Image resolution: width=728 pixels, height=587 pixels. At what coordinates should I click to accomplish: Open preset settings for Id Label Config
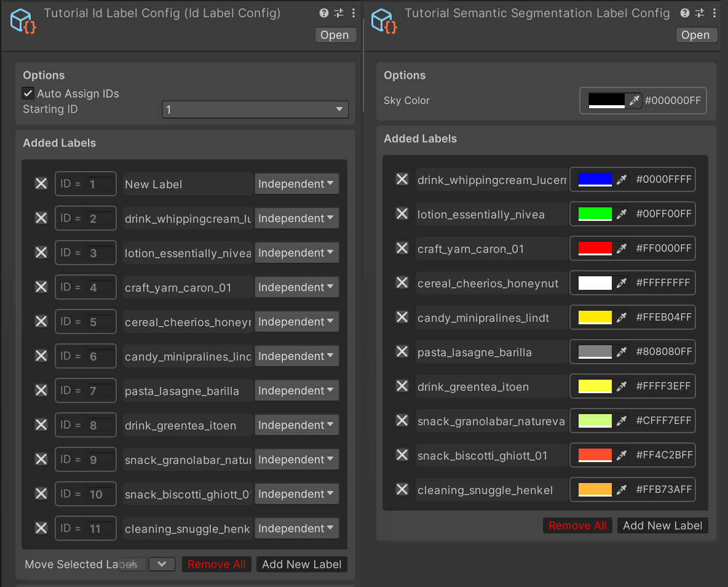[x=339, y=13]
